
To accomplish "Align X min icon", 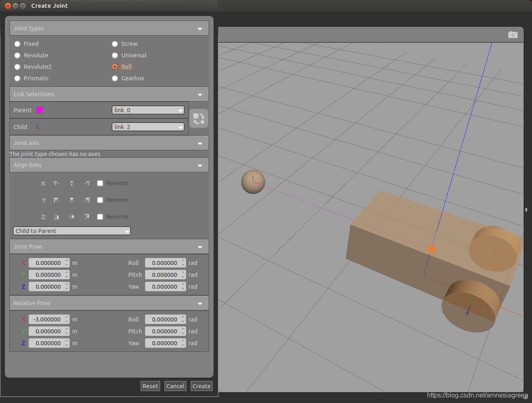I will [x=57, y=183].
